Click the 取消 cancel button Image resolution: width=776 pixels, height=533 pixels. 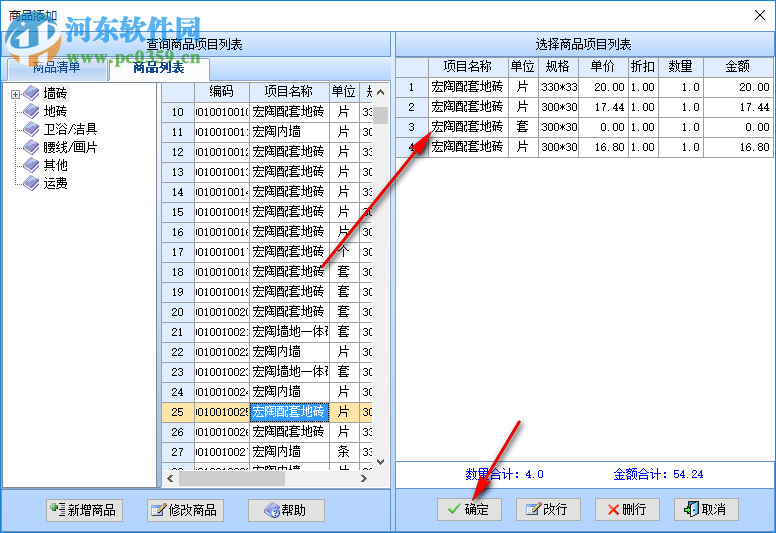(706, 509)
